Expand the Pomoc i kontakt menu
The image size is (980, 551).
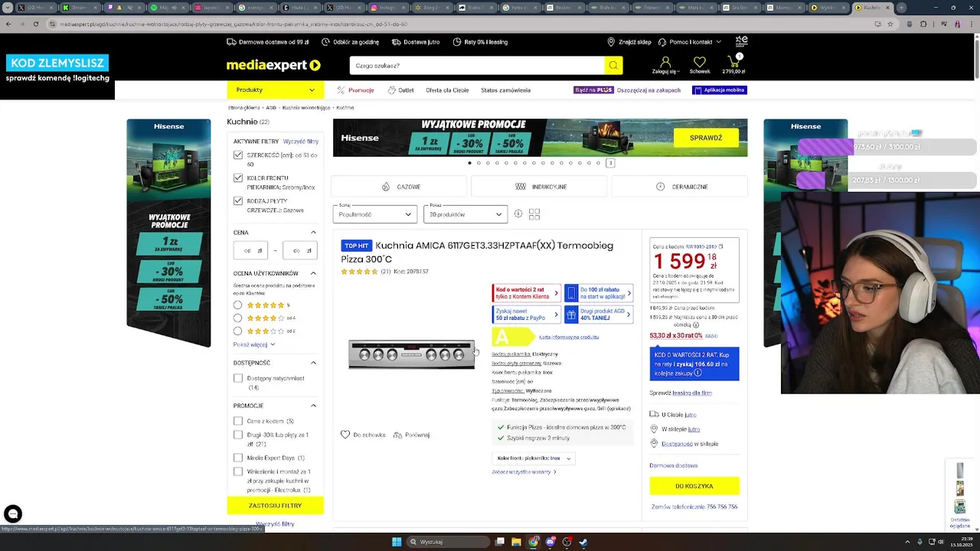(x=689, y=41)
